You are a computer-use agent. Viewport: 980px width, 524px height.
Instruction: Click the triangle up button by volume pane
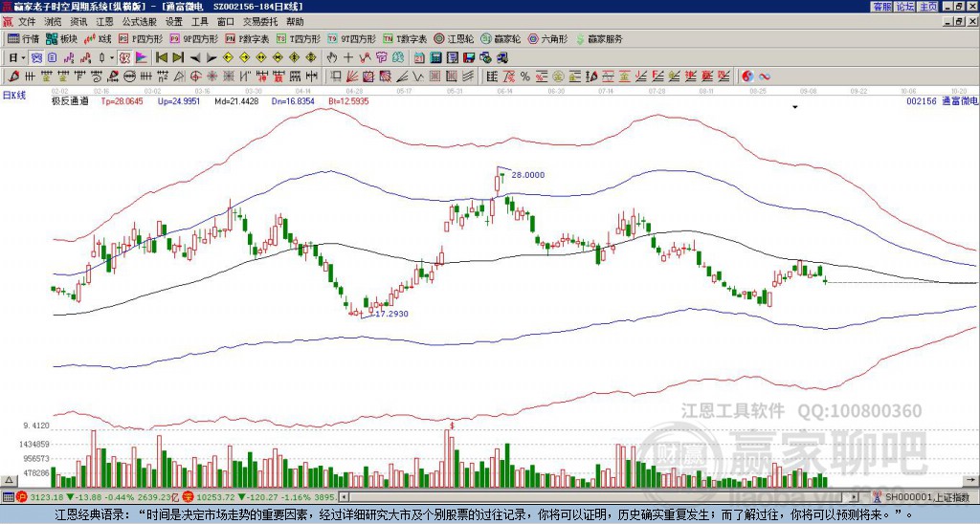pos(8,480)
